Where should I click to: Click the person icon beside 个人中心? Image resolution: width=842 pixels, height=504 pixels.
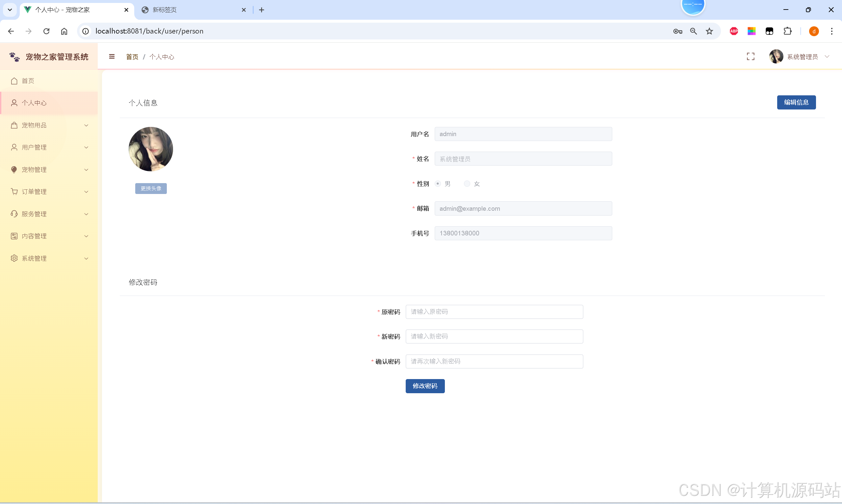pyautogui.click(x=14, y=103)
